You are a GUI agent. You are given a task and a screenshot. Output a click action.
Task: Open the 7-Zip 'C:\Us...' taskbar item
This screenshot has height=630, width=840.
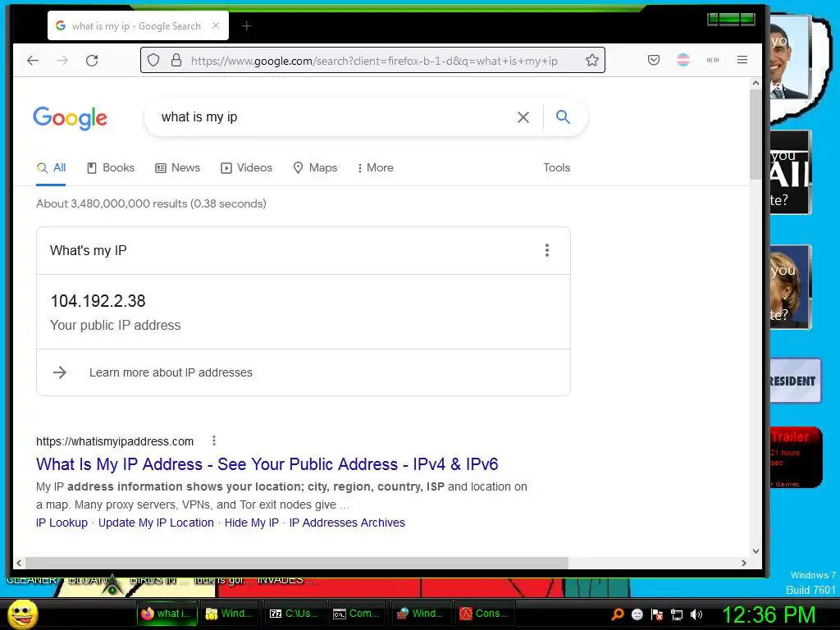pos(294,614)
